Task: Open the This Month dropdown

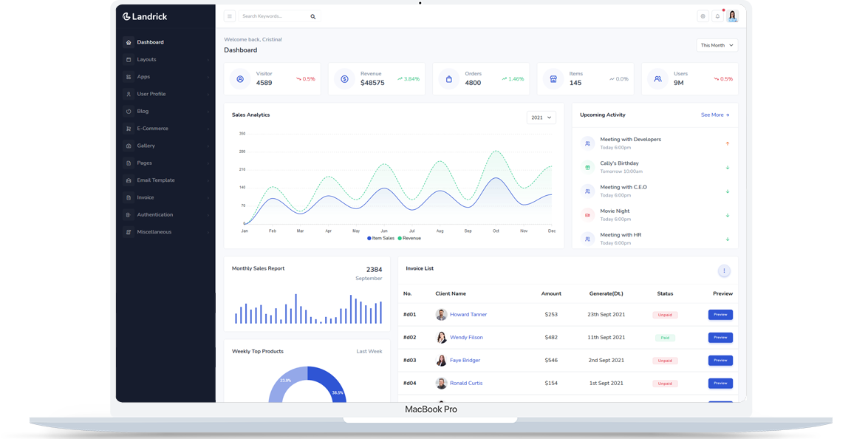Action: 717,45
